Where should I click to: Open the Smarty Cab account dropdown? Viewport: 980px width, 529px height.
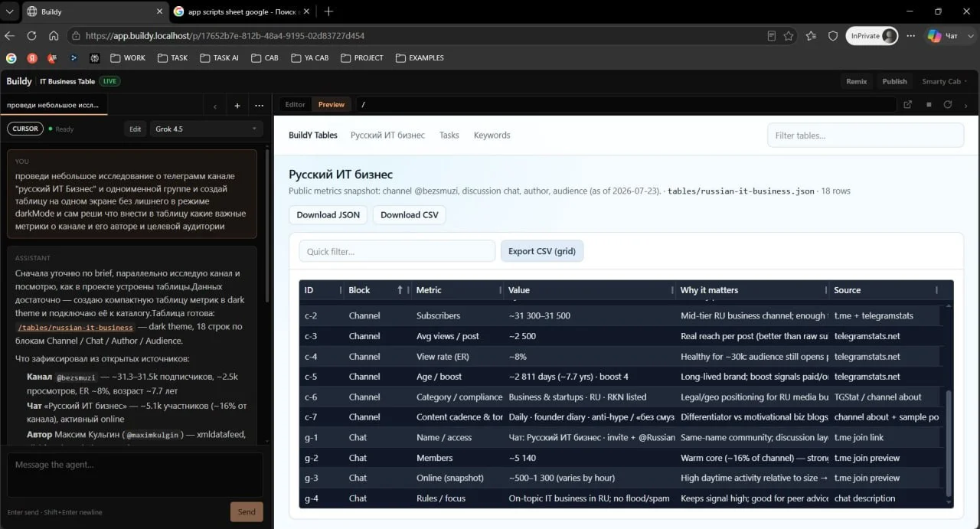[944, 81]
